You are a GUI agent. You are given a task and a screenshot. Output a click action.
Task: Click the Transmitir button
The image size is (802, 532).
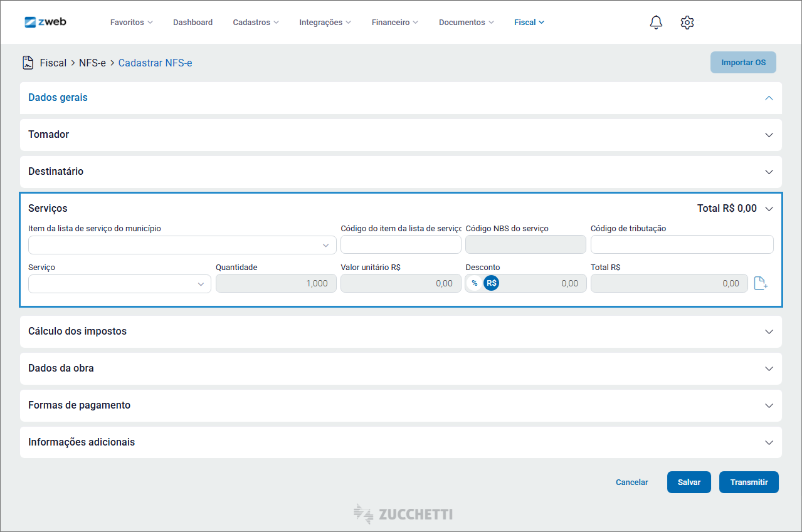[749, 482]
